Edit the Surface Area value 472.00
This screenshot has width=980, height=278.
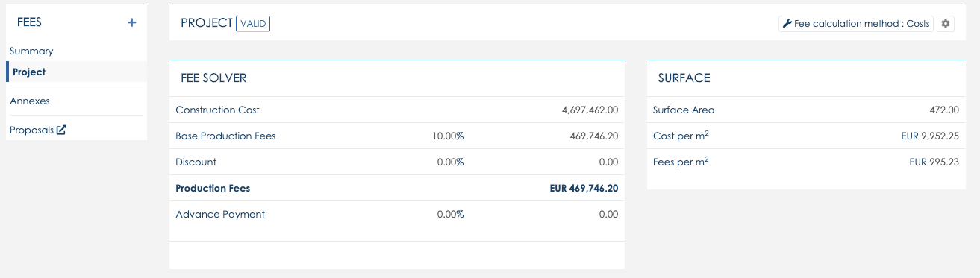pos(943,110)
